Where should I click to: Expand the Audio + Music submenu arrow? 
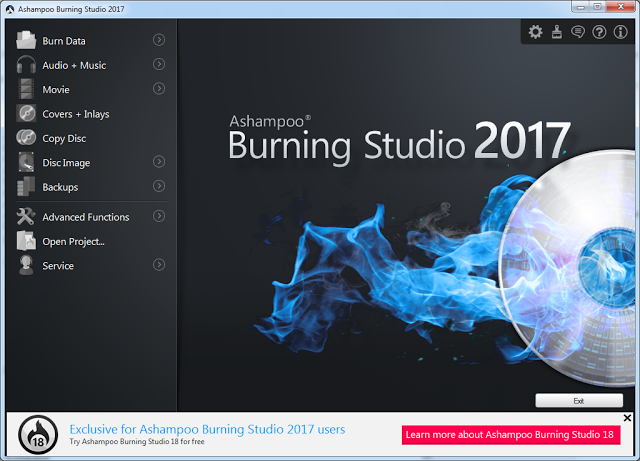[x=159, y=64]
